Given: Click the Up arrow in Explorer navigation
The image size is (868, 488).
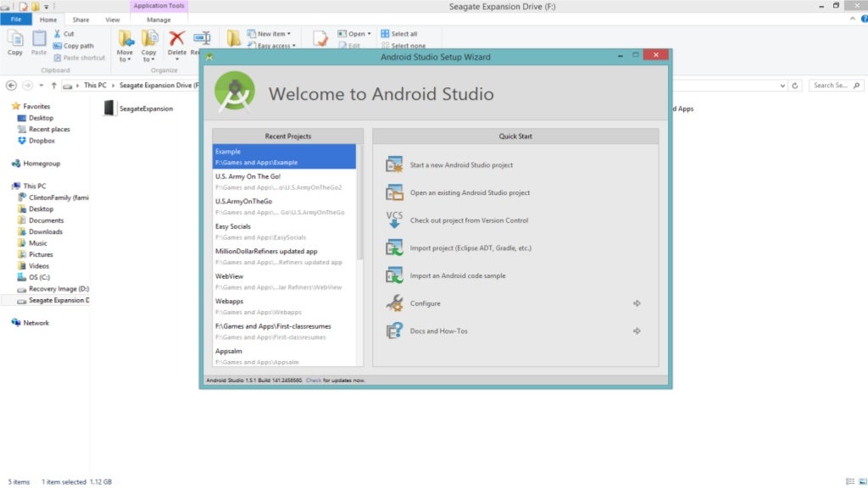Looking at the screenshot, I should [x=53, y=86].
